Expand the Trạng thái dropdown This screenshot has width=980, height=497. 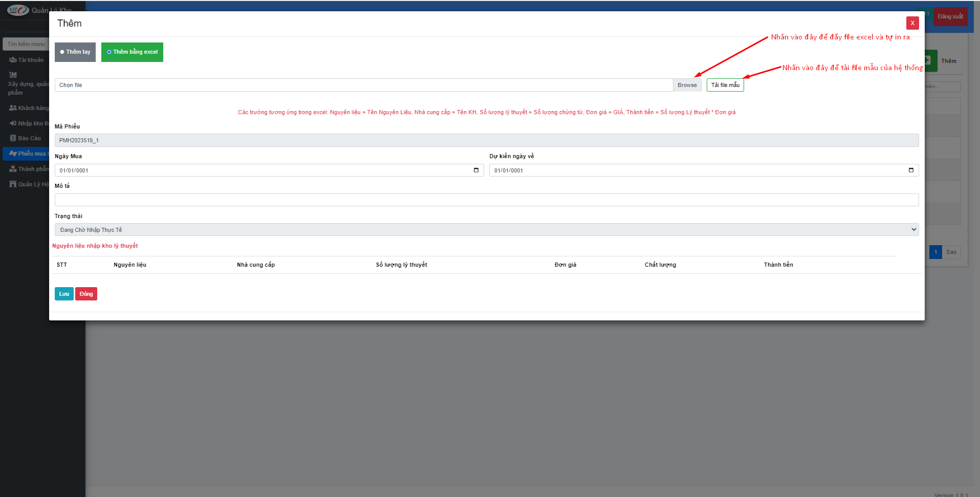pos(487,230)
